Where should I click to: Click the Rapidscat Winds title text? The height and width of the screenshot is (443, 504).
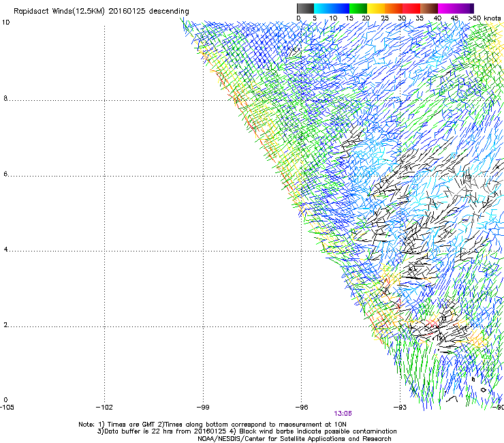(101, 12)
